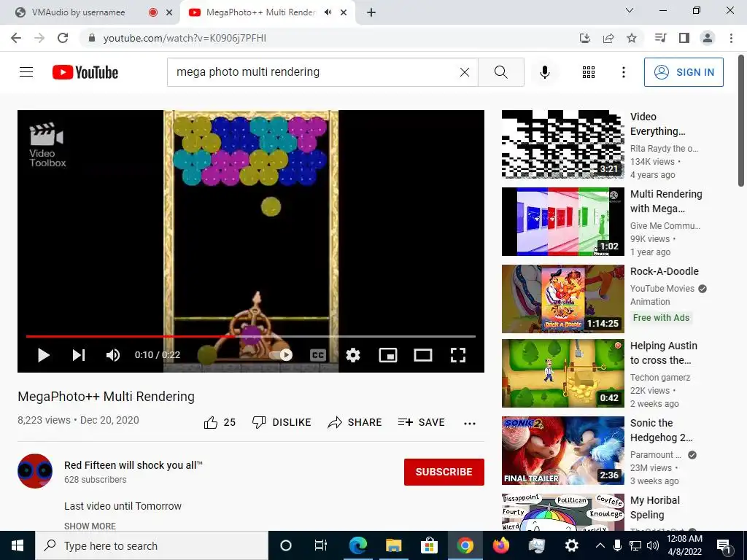Open File Explorer from taskbar
The width and height of the screenshot is (747, 560).
393,545
